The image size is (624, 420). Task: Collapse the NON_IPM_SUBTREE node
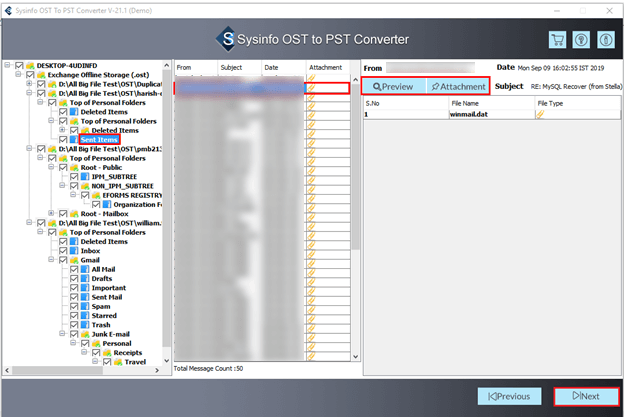point(62,185)
